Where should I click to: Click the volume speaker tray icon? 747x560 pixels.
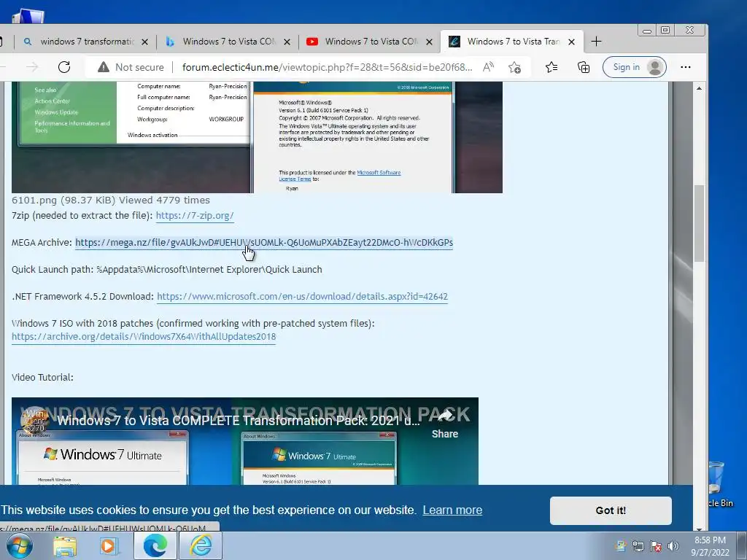[673, 546]
